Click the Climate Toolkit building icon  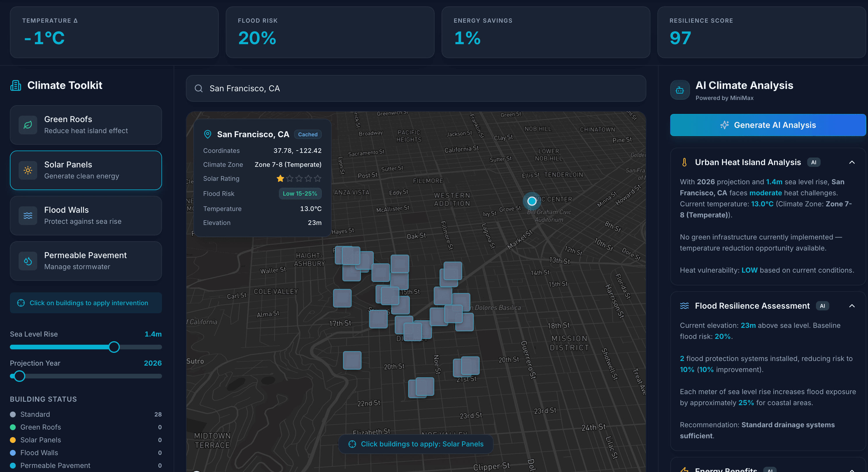click(15, 85)
